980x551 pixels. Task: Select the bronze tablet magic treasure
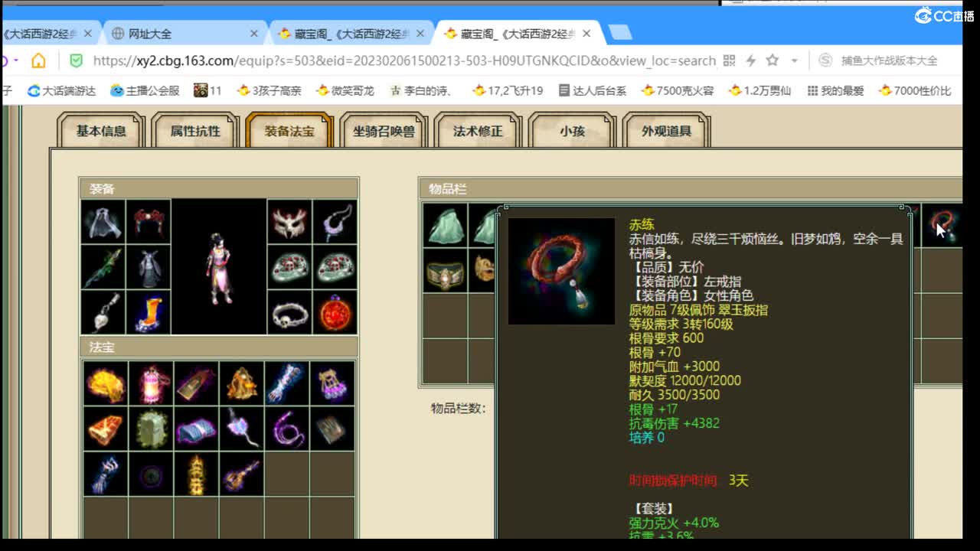click(x=196, y=383)
